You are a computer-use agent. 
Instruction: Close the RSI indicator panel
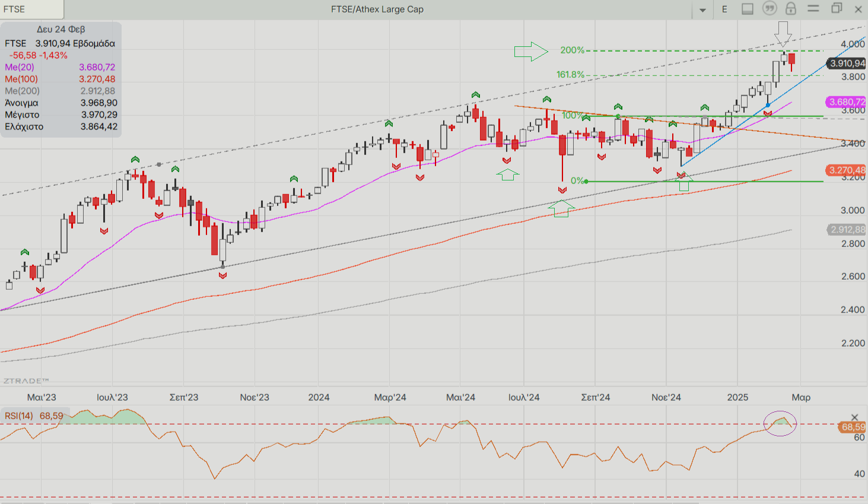[855, 417]
